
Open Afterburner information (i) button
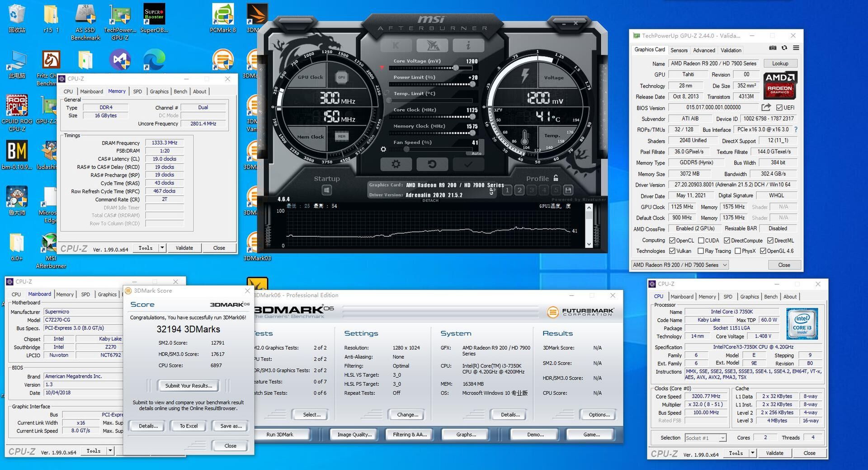click(x=468, y=45)
